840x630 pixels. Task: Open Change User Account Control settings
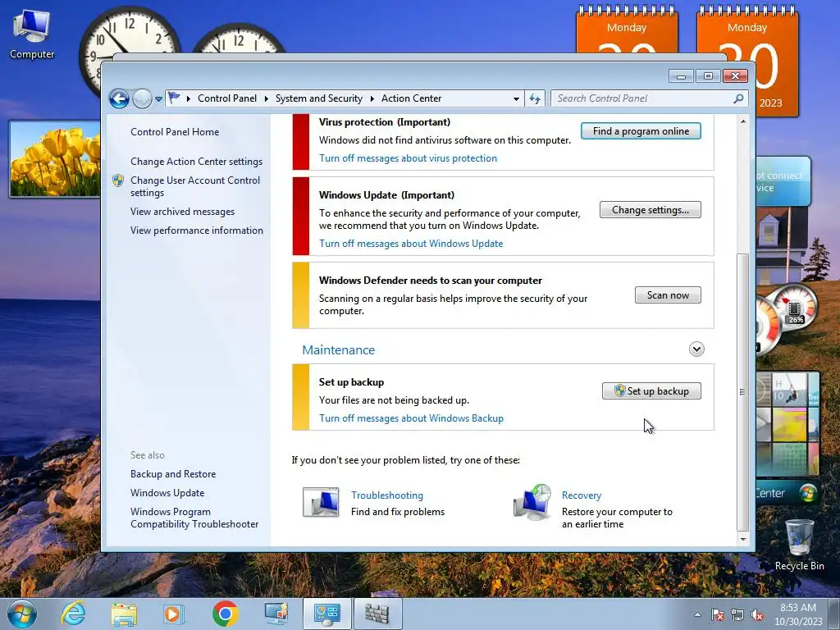pos(195,186)
